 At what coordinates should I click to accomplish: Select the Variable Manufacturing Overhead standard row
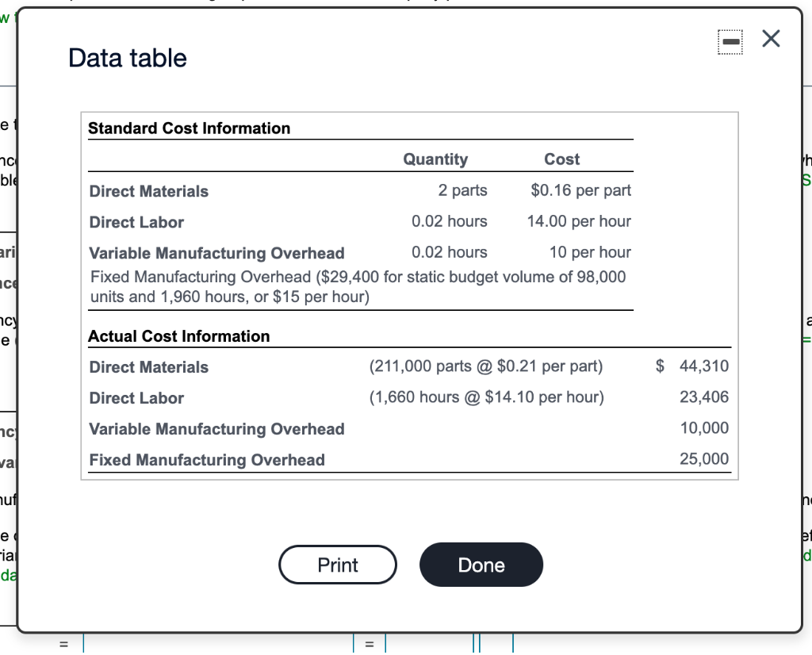[218, 253]
